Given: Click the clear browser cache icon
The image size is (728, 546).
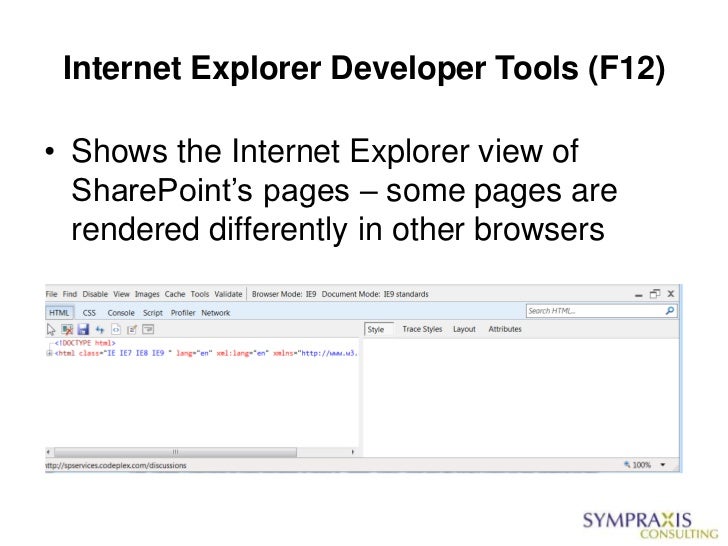Looking at the screenshot, I should point(67,330).
